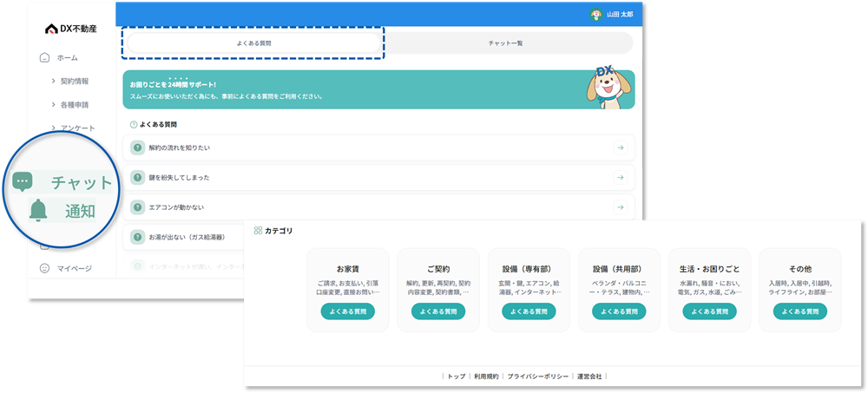
Task: Click question icon beside 解約の流れを知りたい
Action: pyautogui.click(x=137, y=147)
